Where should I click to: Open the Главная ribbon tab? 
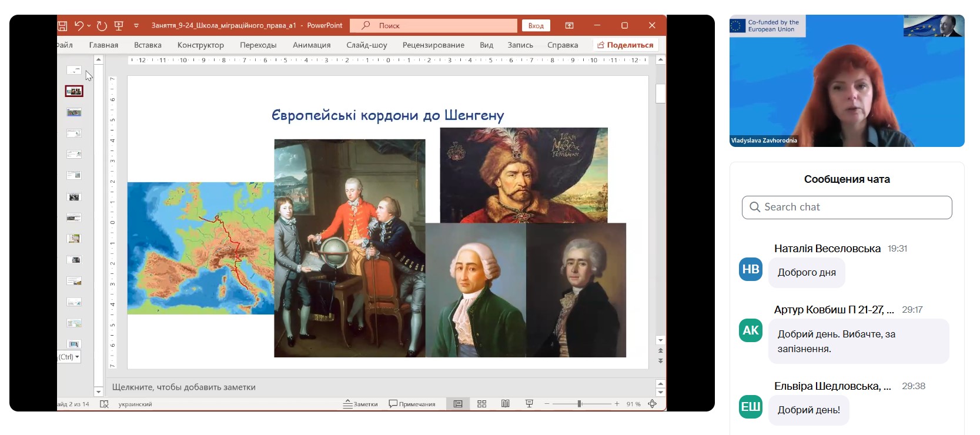[x=103, y=45]
